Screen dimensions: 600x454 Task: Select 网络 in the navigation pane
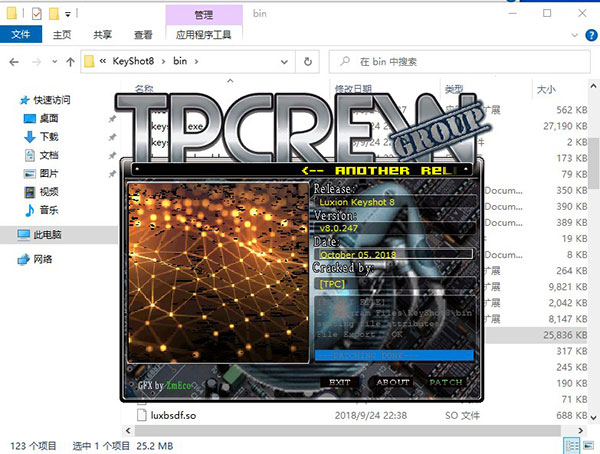pos(42,259)
